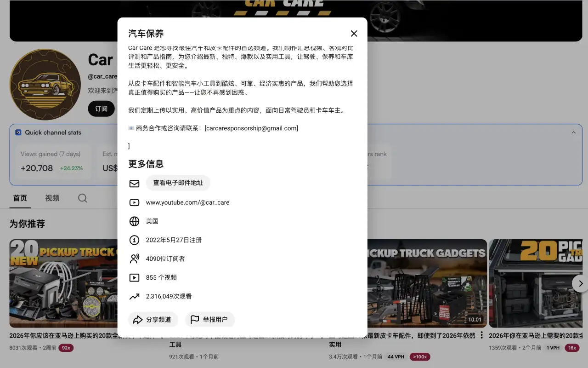Click the 1 VPH badge
The image size is (588, 368).
point(553,348)
